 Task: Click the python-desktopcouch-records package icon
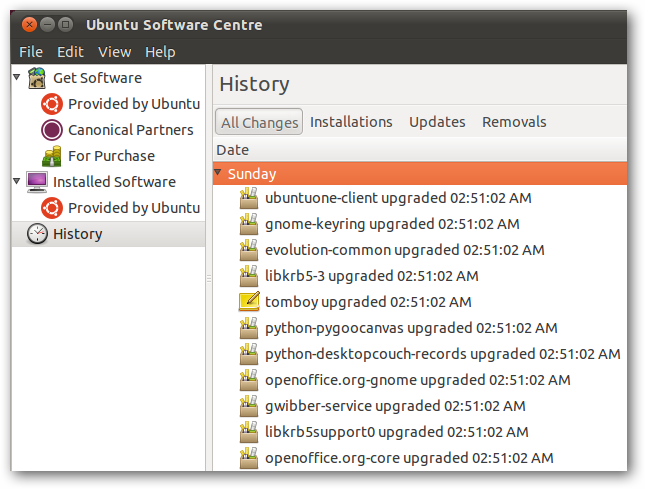pos(249,354)
